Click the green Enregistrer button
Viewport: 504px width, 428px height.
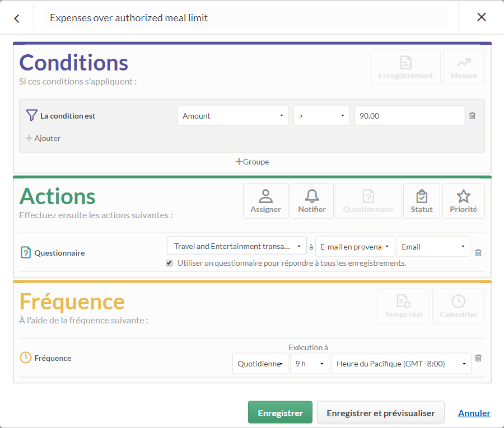point(280,412)
